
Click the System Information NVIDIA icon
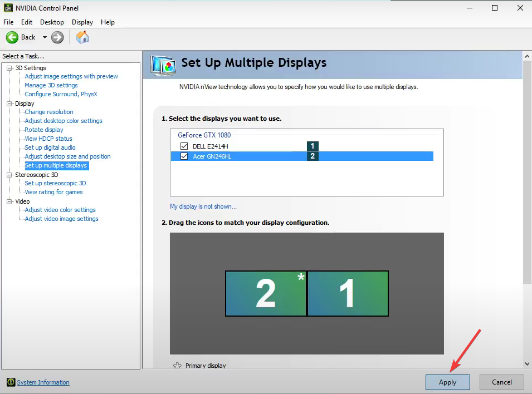click(11, 382)
